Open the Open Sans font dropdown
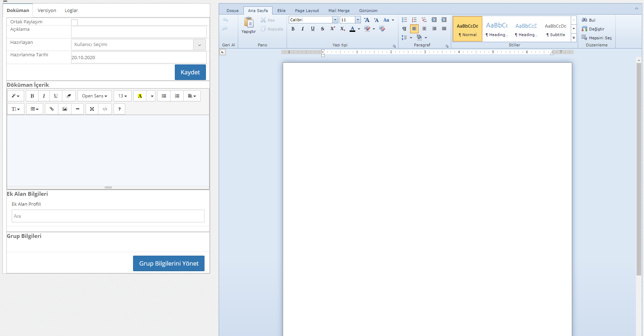 [94, 96]
